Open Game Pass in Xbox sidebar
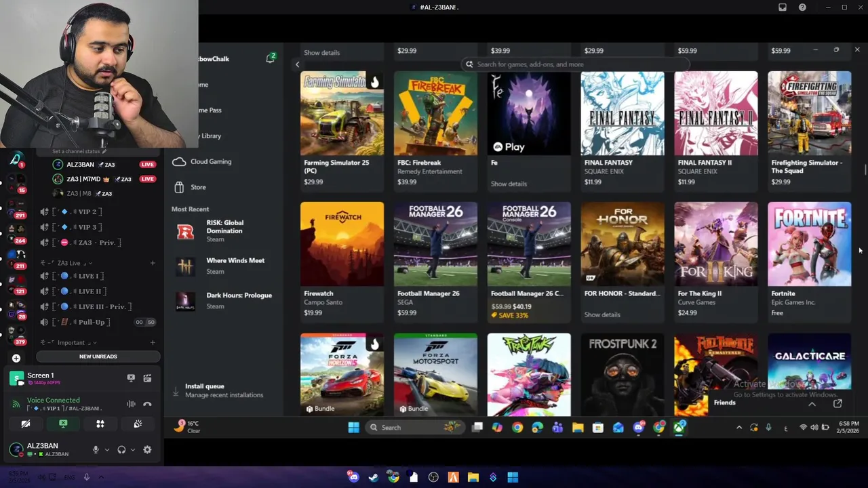Image resolution: width=868 pixels, height=488 pixels. pyautogui.click(x=209, y=110)
